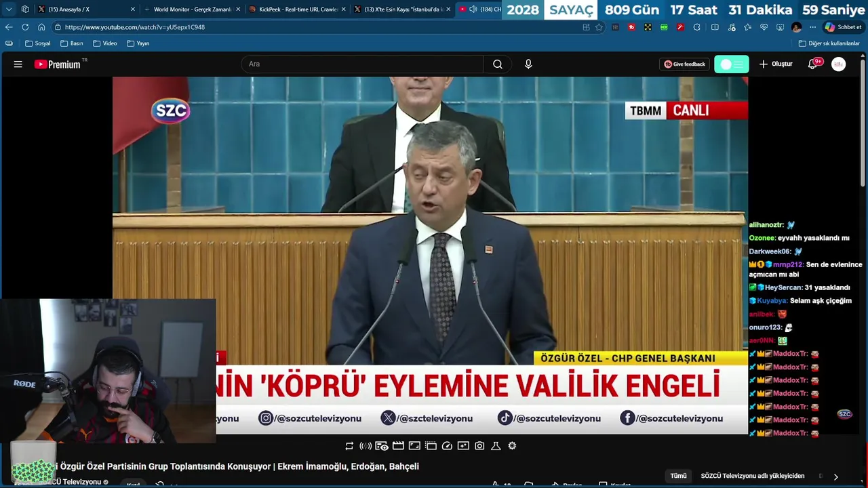This screenshot has width=868, height=488.
Task: Click the green NOX extension icon
Action: (x=664, y=27)
